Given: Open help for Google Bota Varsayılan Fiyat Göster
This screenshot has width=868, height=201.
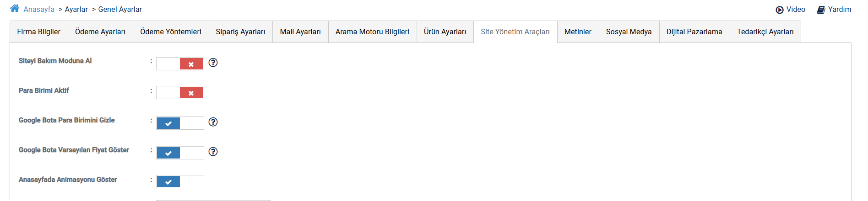Looking at the screenshot, I should (x=213, y=152).
